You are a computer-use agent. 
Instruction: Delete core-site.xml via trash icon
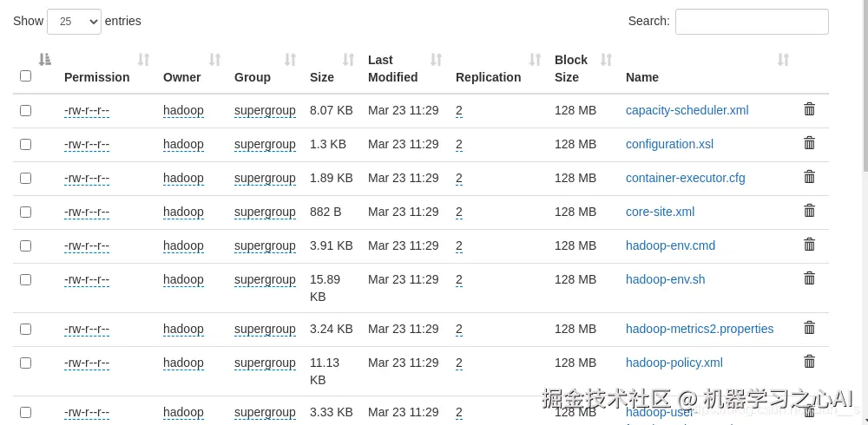[x=809, y=211]
